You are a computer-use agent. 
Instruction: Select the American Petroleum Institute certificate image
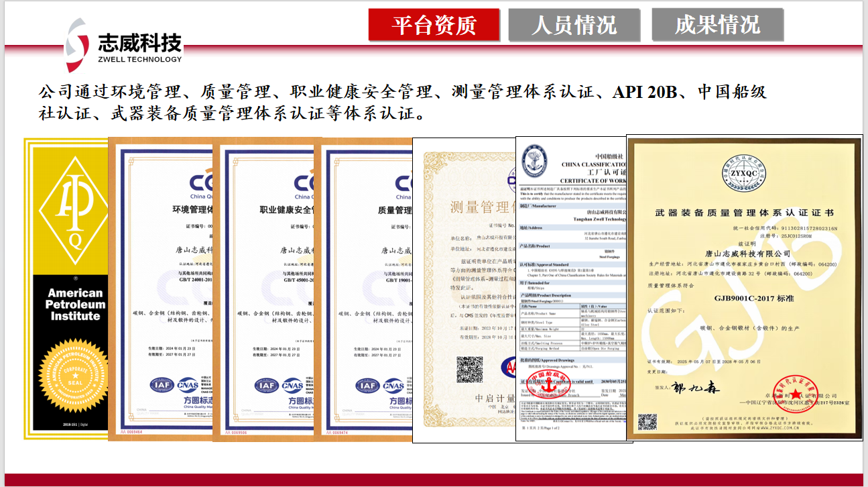tap(65, 288)
